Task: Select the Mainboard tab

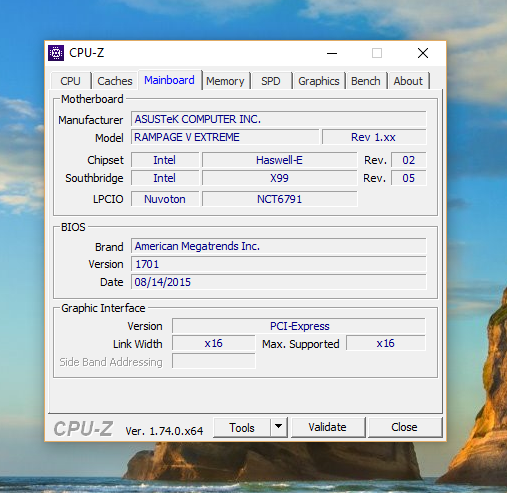Action: (x=170, y=80)
